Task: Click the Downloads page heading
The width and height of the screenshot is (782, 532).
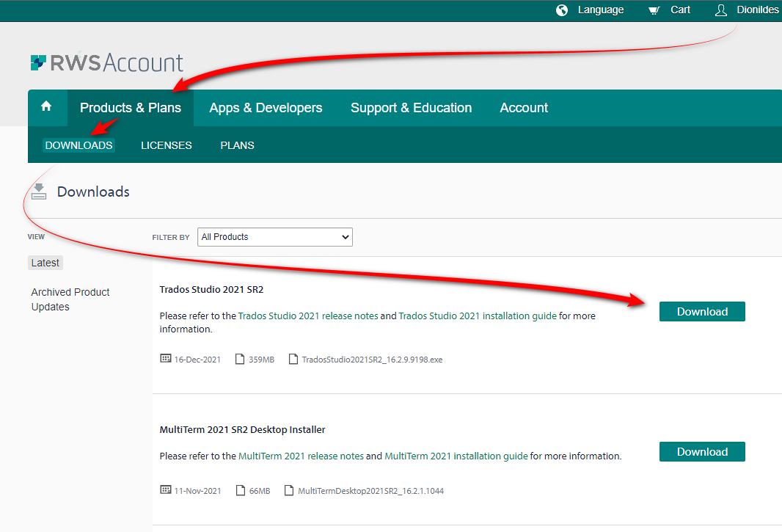Action: pos(93,192)
